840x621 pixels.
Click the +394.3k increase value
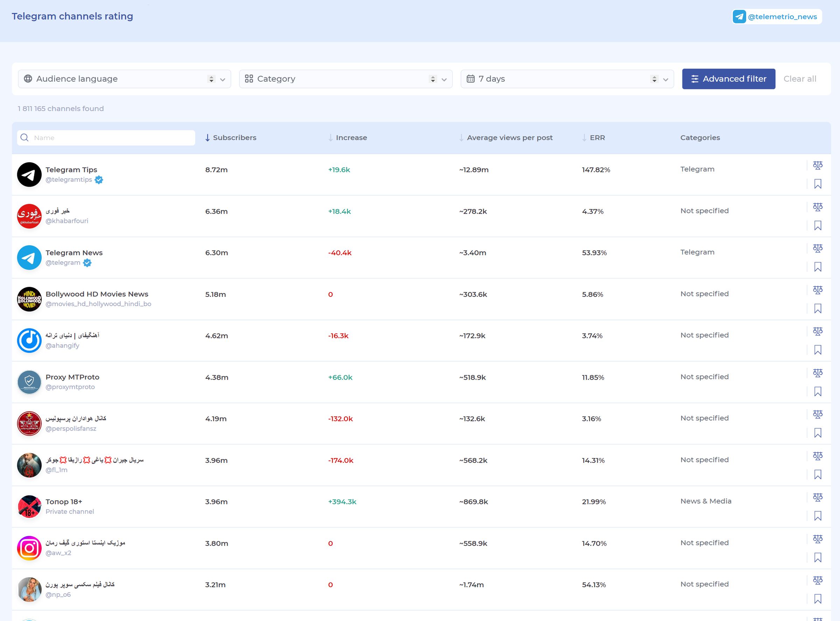coord(342,502)
